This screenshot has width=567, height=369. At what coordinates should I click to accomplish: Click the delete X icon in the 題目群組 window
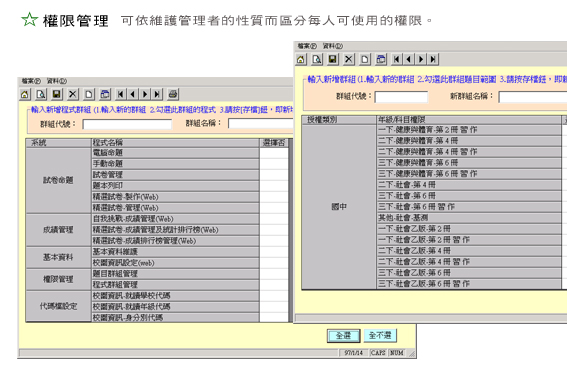[349, 59]
